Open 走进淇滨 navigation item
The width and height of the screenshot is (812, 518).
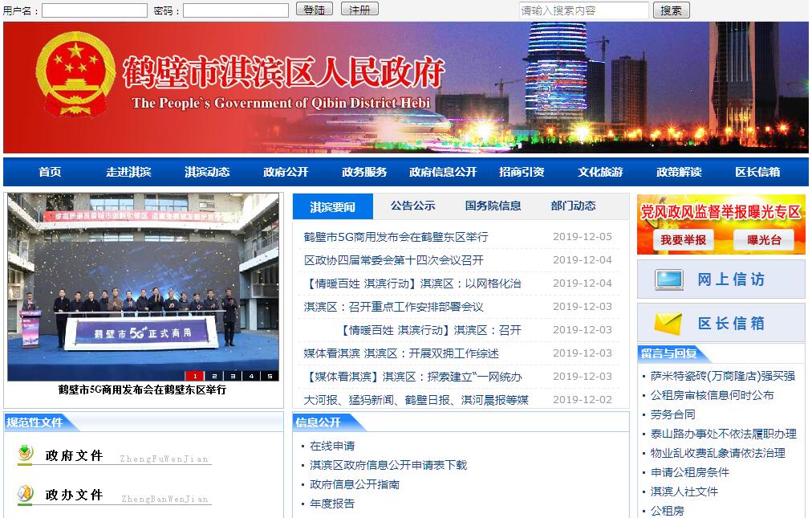[128, 172]
